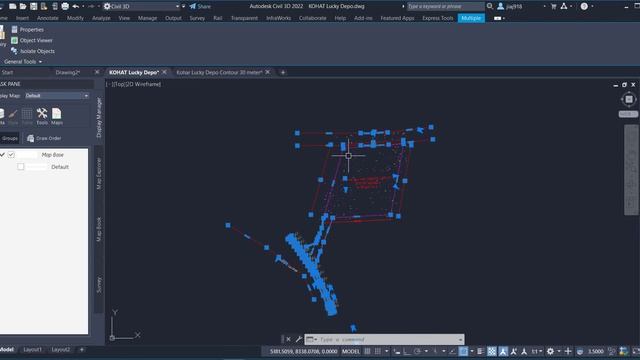
Task: Click the New drawing icon in the quick access toolbar
Action: (x=13, y=6)
